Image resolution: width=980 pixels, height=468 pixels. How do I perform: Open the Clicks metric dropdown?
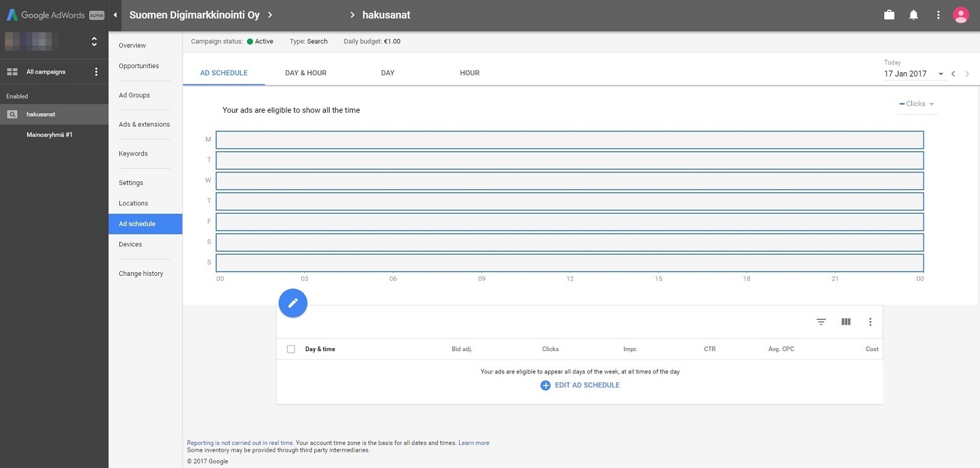(x=917, y=104)
